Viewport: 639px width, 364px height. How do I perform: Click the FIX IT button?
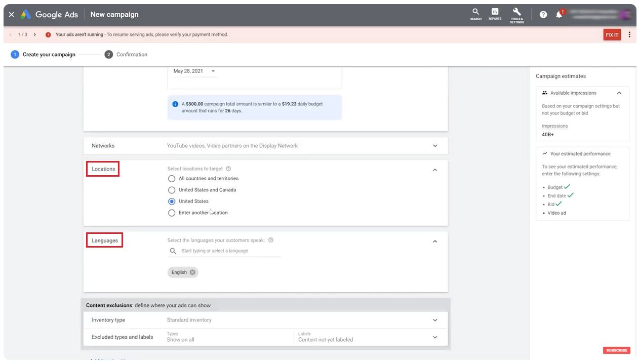pos(612,35)
